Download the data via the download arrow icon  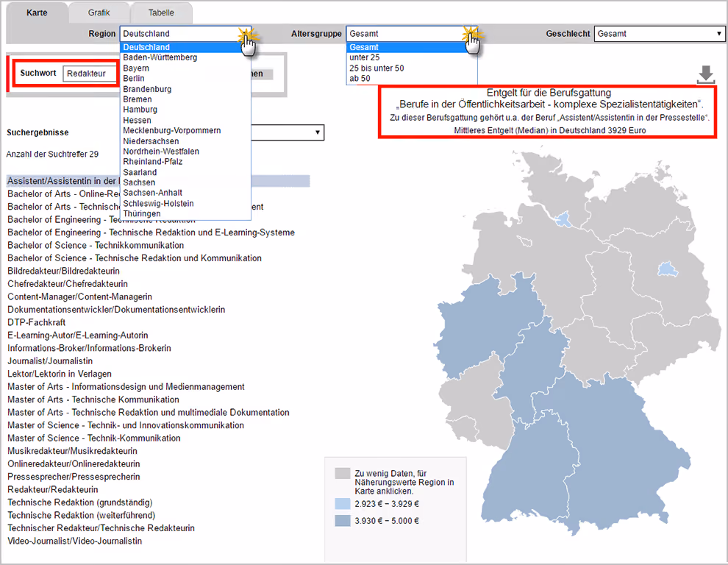[706, 75]
